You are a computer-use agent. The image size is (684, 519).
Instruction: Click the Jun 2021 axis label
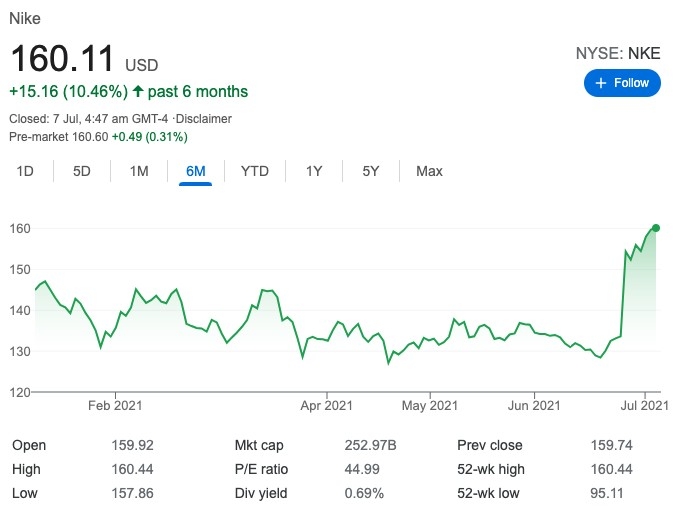[x=534, y=406]
